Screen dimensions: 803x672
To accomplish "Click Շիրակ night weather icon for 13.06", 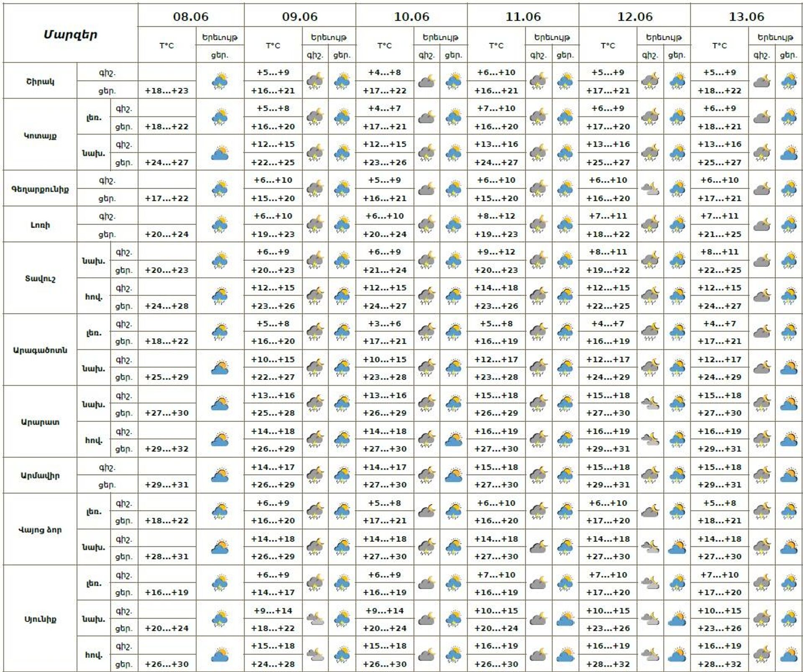I will click(762, 81).
